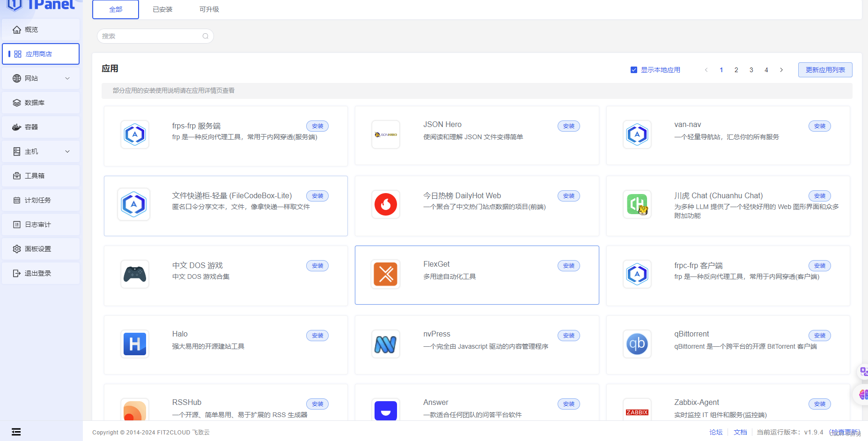This screenshot has width=868, height=441.
Task: Install Answer
Action: click(569, 404)
